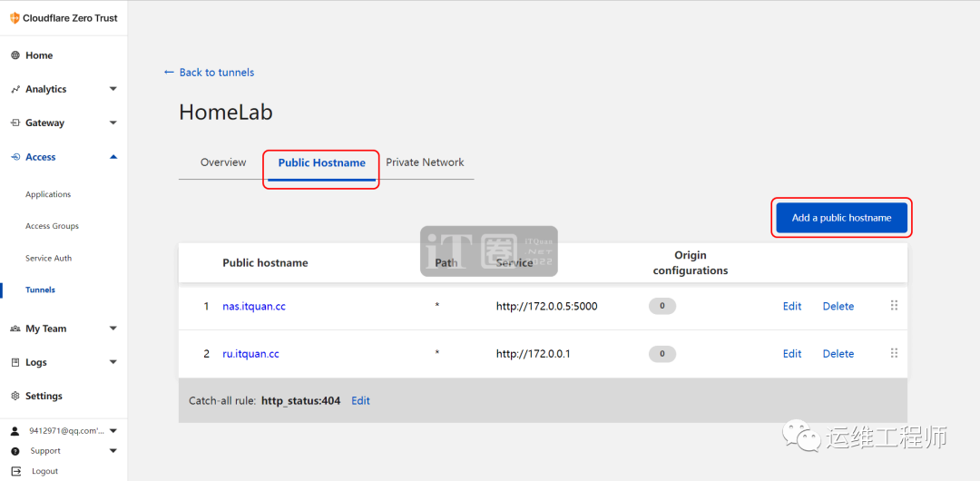
Task: Click the Public hostname column header
Action: pos(265,262)
